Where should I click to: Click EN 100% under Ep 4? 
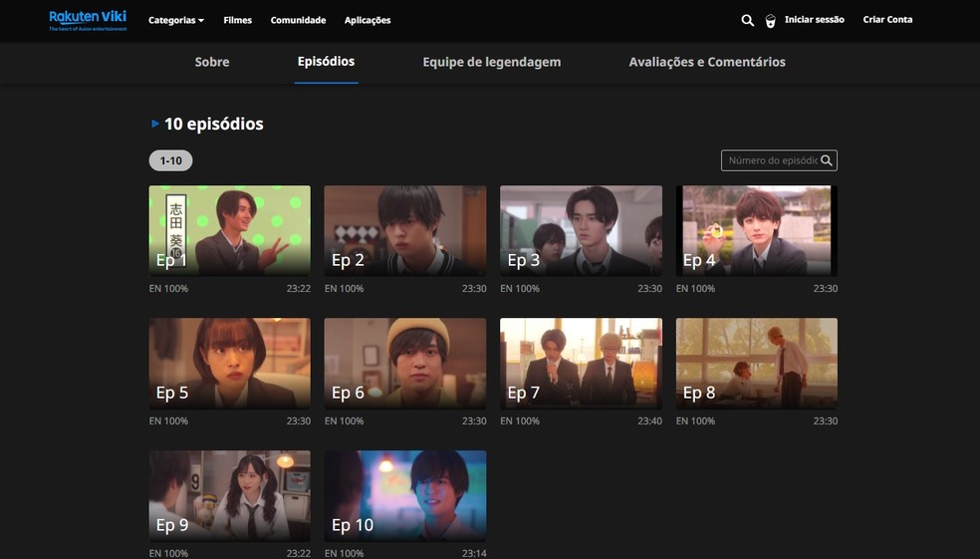(x=695, y=289)
